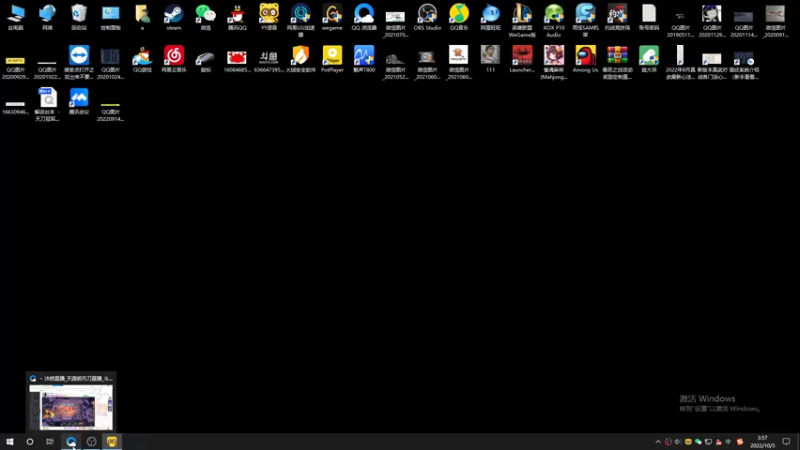Toggle the Chinese input method indicator
The width and height of the screenshot is (800, 450).
coord(729,442)
